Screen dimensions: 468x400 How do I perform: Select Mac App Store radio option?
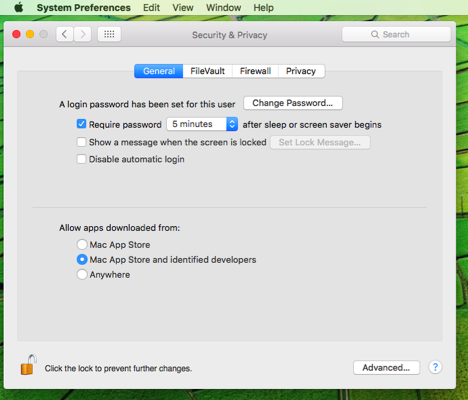pos(82,244)
